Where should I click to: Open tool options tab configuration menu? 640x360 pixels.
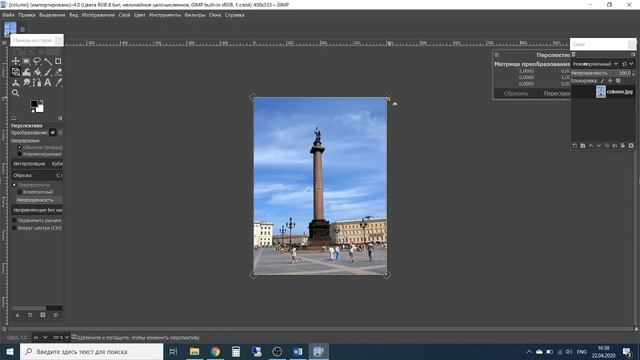[60, 118]
